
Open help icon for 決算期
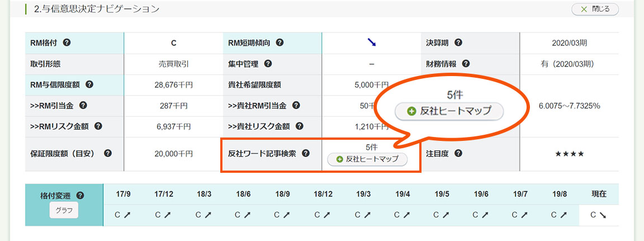(458, 42)
